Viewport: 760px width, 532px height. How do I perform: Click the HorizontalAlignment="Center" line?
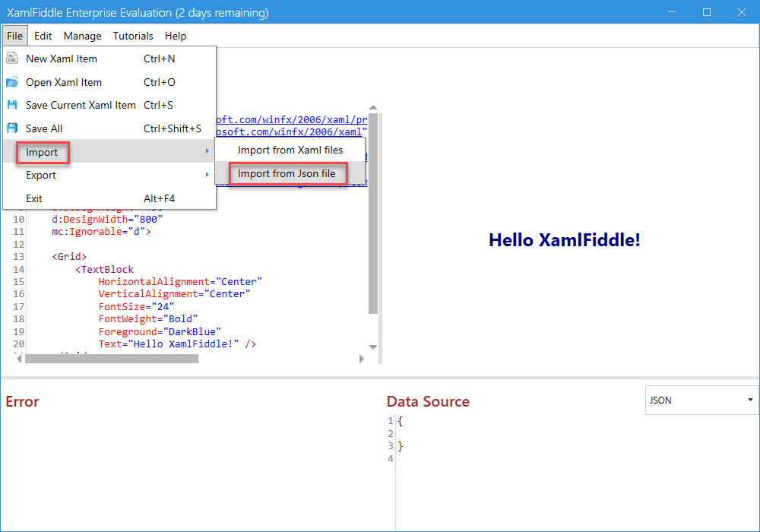(180, 281)
